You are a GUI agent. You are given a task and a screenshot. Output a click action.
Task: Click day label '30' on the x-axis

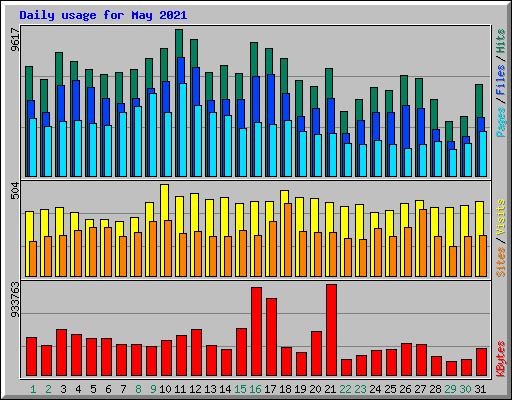(x=465, y=389)
